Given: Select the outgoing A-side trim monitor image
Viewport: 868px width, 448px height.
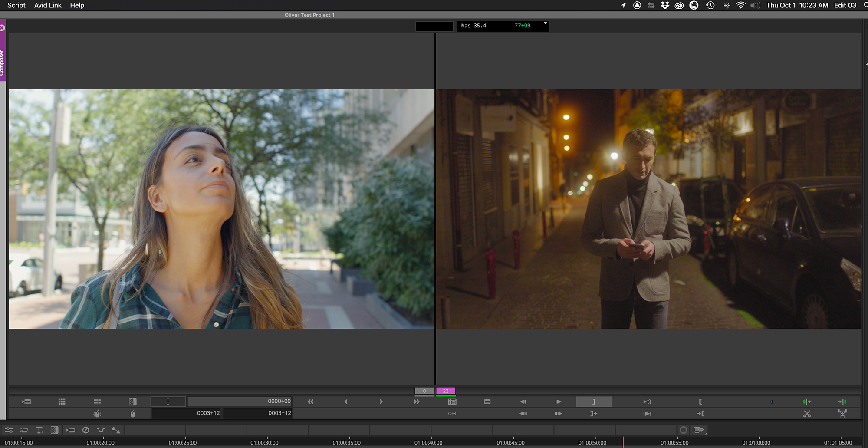Looking at the screenshot, I should 221,209.
